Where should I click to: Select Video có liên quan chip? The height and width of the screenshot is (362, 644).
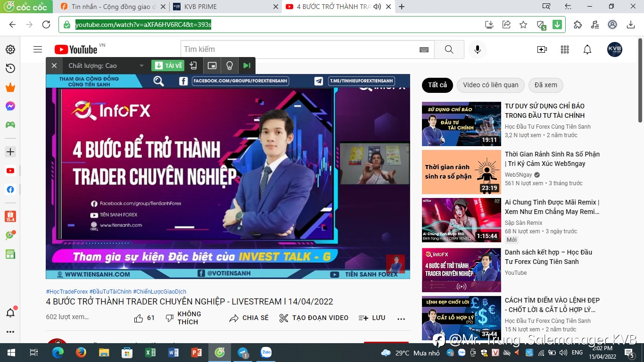[x=490, y=85]
